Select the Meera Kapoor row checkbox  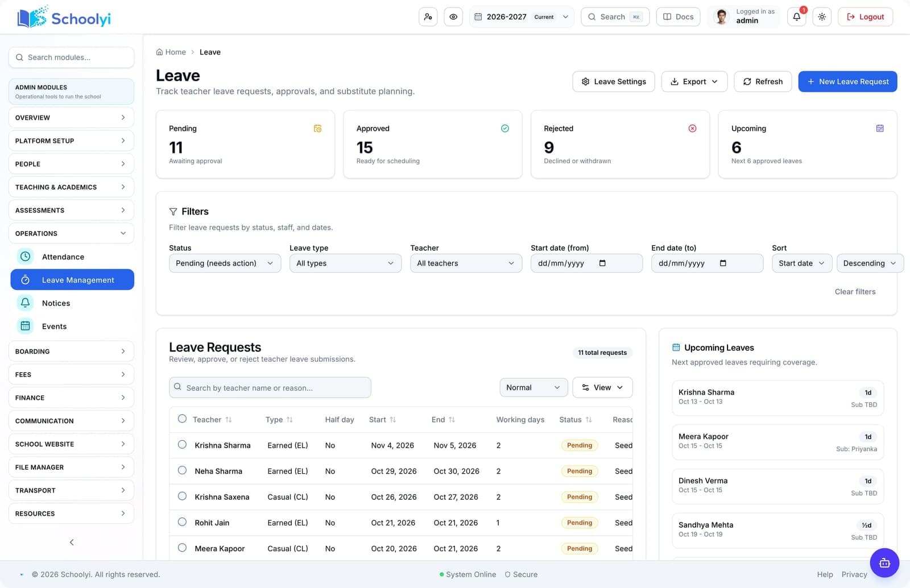(x=182, y=548)
